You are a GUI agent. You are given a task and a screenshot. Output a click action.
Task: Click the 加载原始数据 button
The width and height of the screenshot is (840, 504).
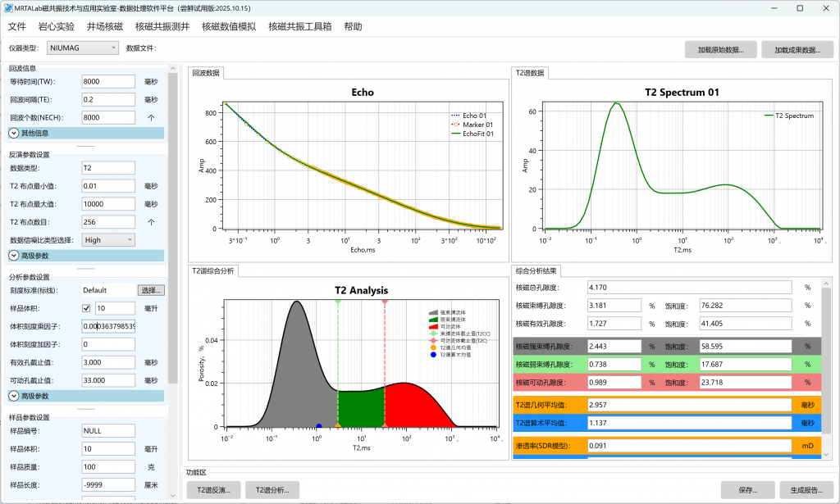coord(720,49)
